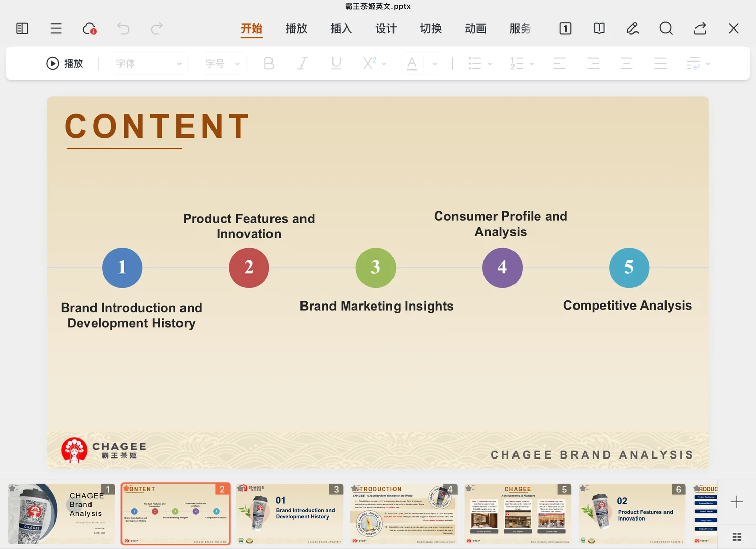The height and width of the screenshot is (549, 756).
Task: Open the 切换 tab
Action: point(431,28)
